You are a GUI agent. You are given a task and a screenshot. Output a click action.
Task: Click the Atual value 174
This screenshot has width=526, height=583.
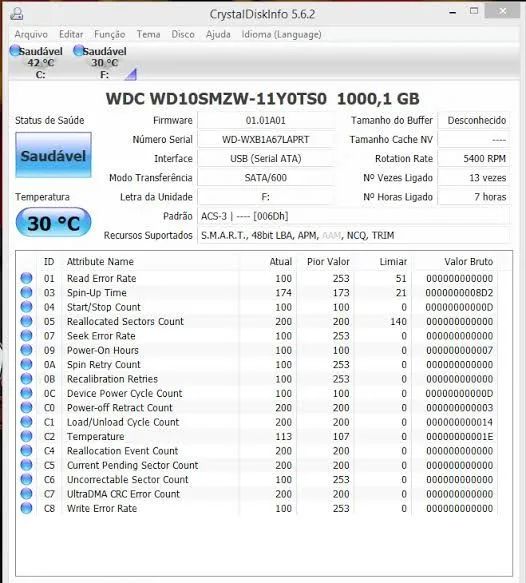283,293
